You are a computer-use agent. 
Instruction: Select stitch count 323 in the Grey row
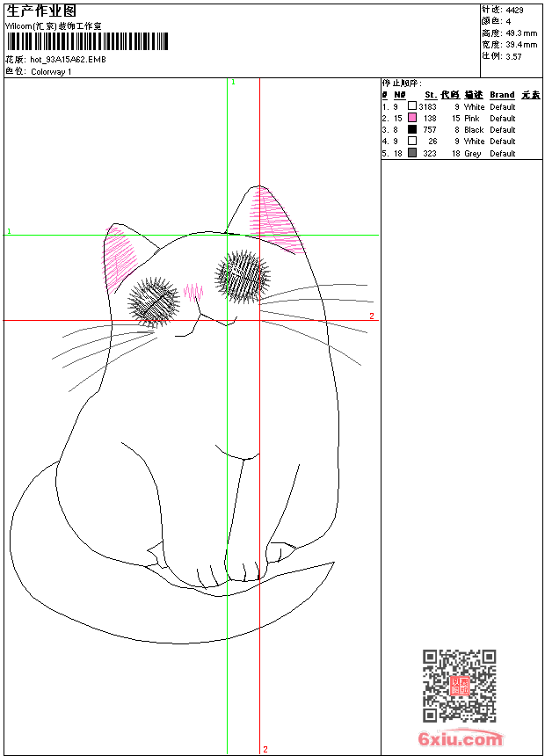(x=430, y=153)
